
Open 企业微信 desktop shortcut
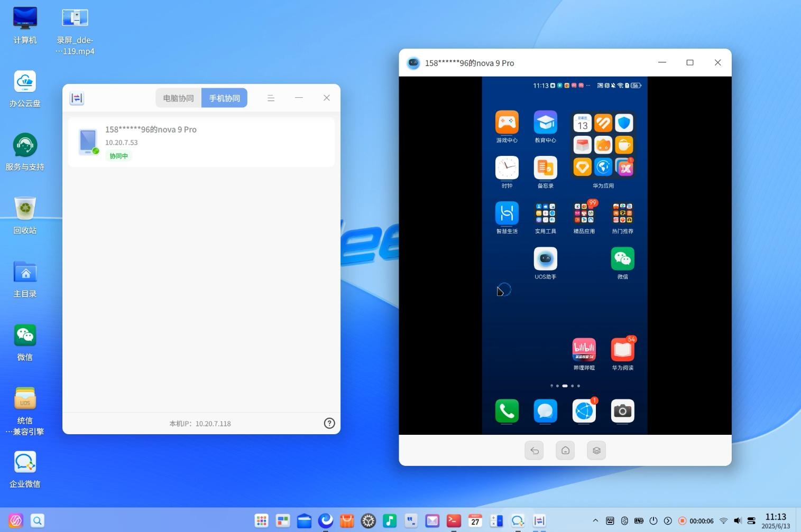(25, 469)
